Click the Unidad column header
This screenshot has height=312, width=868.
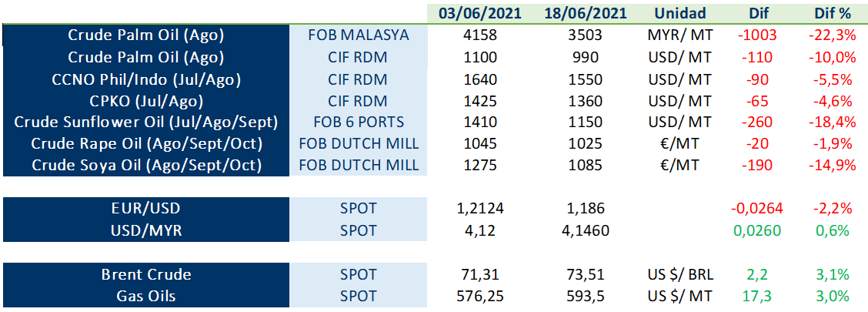[679, 13]
